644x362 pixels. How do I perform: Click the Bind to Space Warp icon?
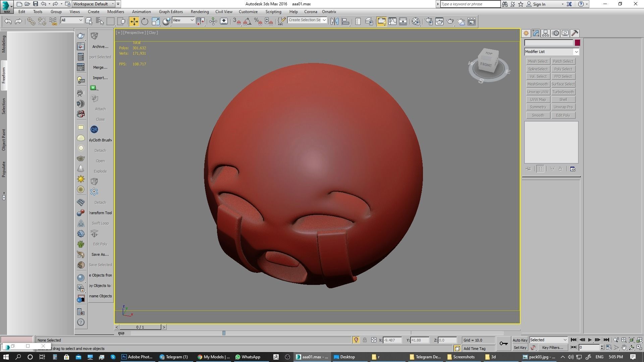pyautogui.click(x=53, y=21)
